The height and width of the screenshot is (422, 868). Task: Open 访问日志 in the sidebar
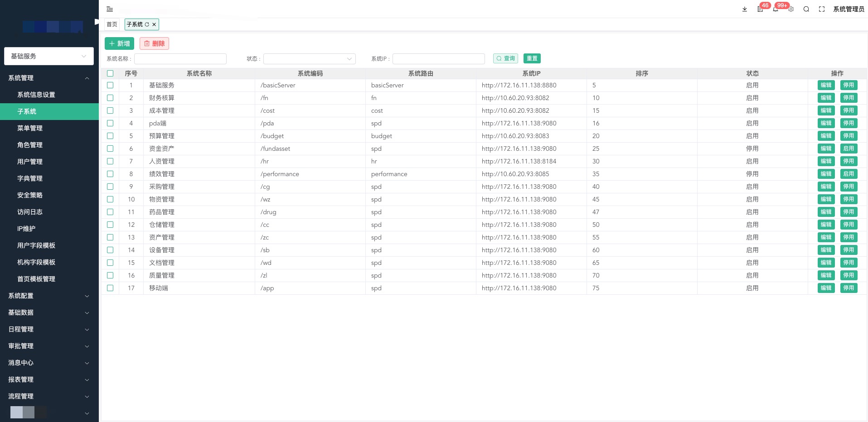tap(49, 212)
